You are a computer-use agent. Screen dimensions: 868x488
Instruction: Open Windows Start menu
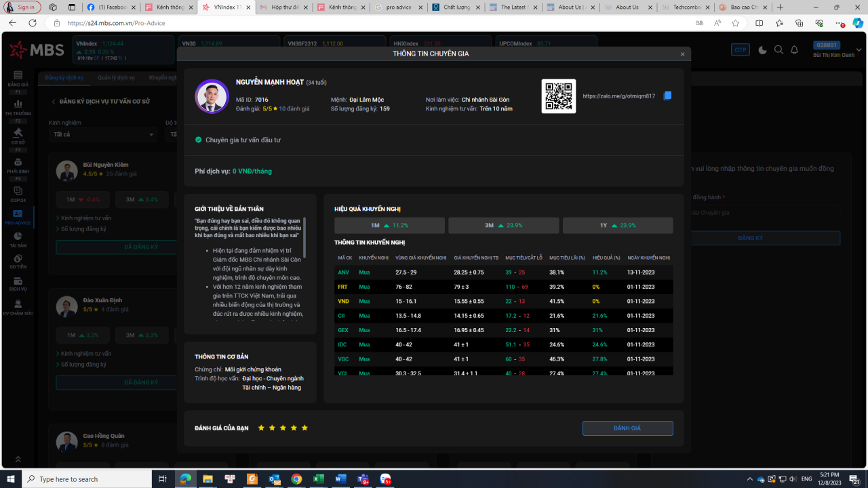pyautogui.click(x=11, y=479)
